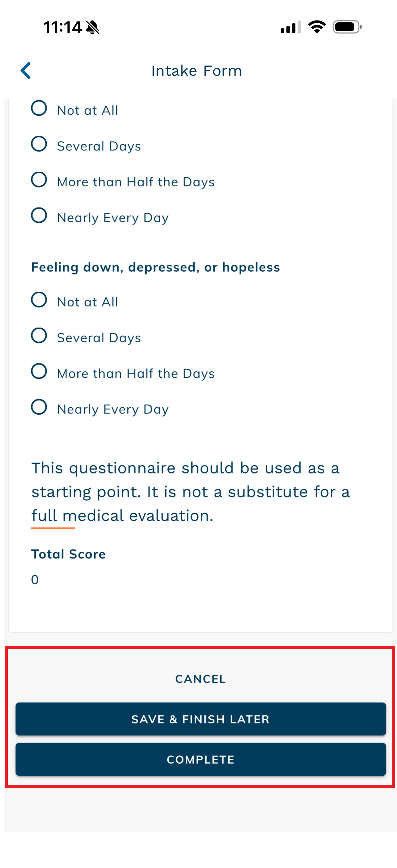Select Not at All for feeling down question

pos(39,300)
